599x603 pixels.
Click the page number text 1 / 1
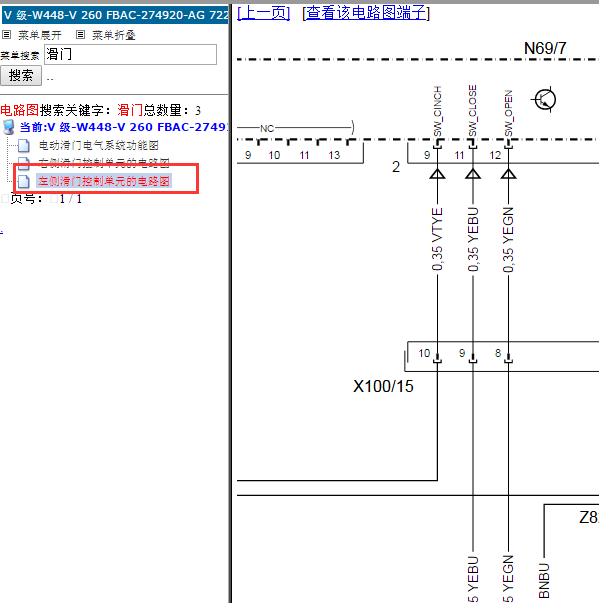click(x=71, y=199)
